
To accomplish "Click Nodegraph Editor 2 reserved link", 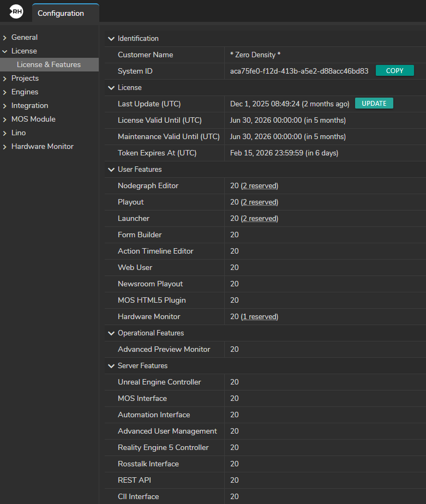I will (260, 186).
